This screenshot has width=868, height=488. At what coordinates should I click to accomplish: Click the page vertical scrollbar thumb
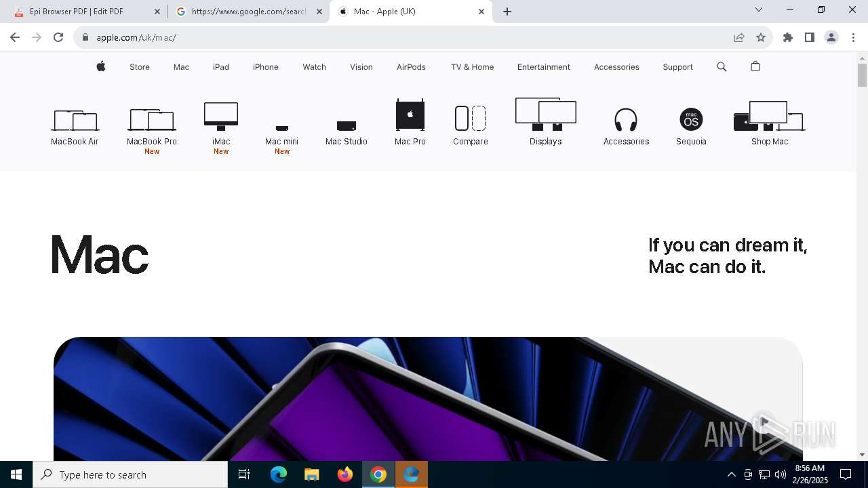(862, 75)
